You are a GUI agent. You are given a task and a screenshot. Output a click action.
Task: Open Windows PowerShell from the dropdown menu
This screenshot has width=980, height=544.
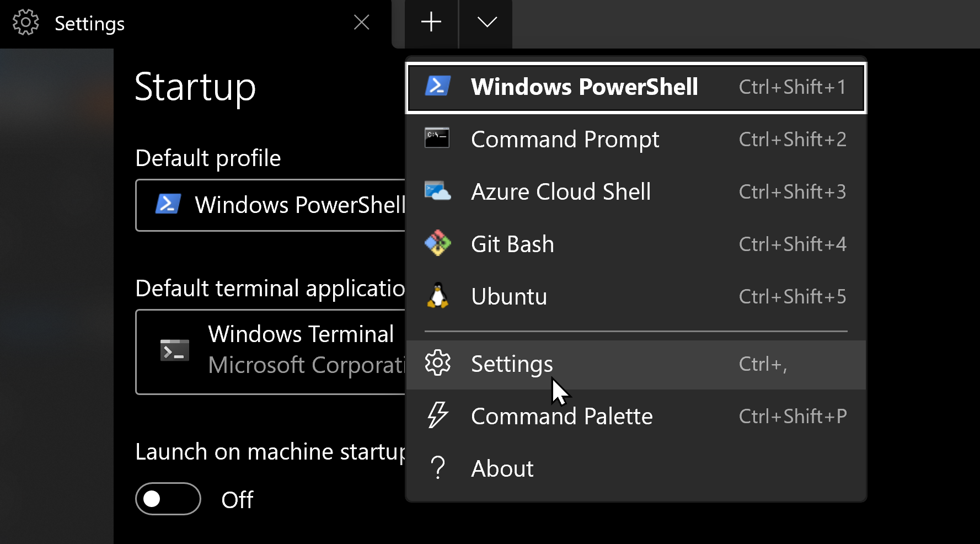click(636, 87)
